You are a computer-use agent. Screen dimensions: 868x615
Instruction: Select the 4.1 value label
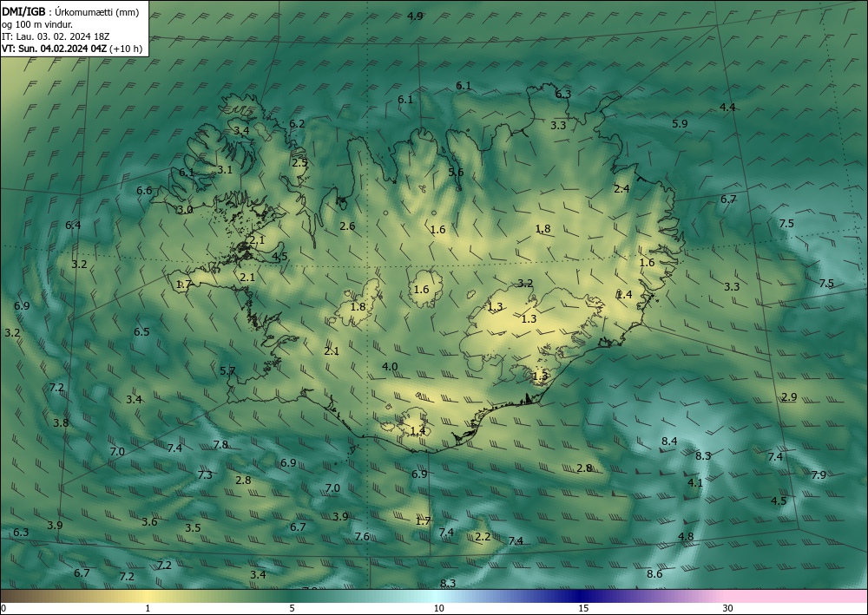(x=694, y=482)
